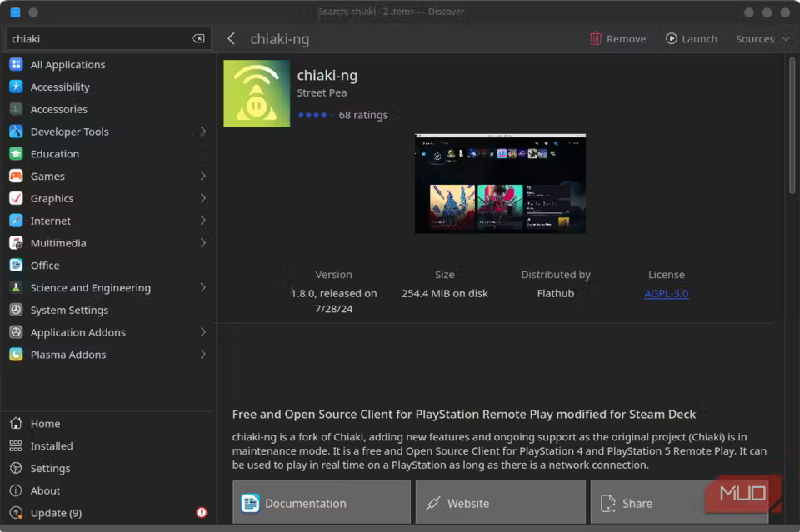Click the Plasma Addons icon

16,355
